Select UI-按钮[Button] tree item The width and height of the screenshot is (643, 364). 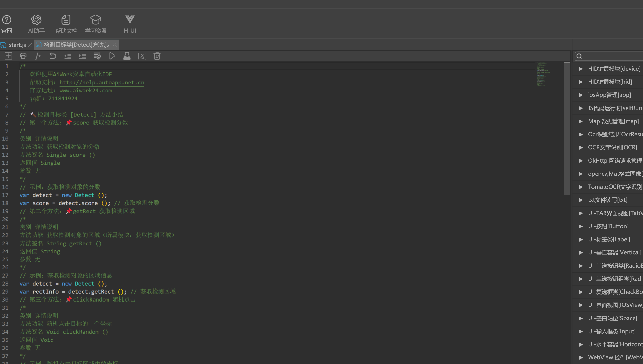pyautogui.click(x=608, y=226)
